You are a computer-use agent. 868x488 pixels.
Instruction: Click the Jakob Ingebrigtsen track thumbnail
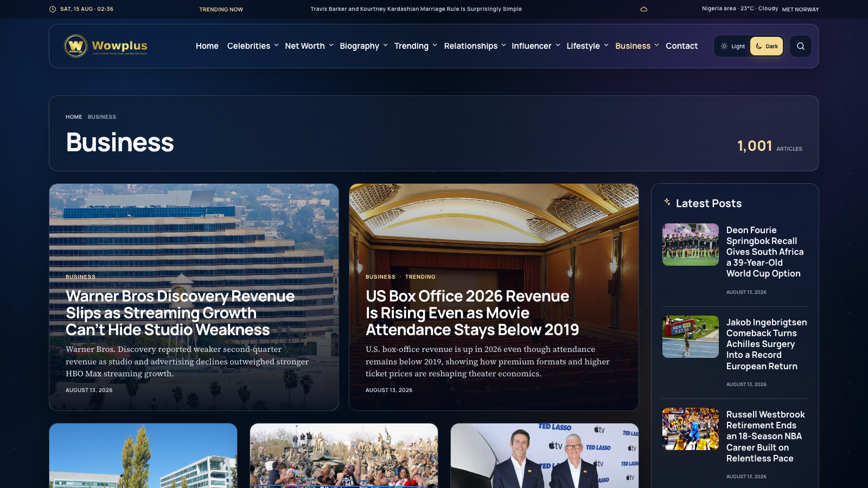click(x=691, y=337)
